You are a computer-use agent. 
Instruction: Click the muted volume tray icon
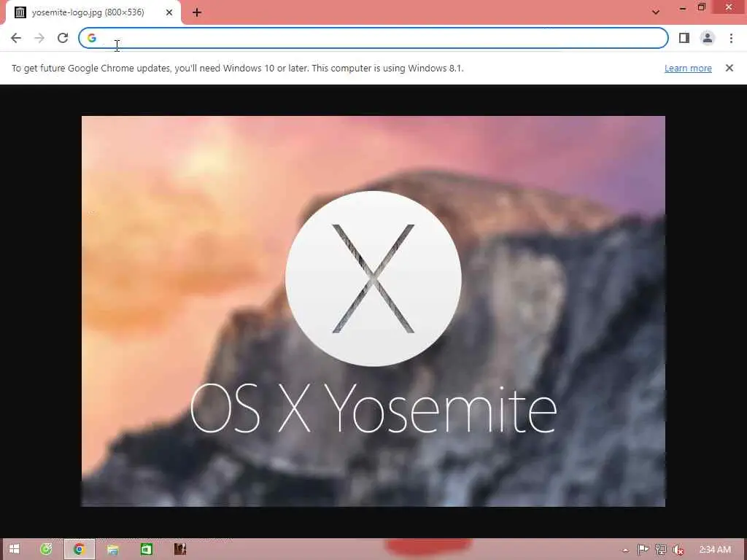pos(678,550)
